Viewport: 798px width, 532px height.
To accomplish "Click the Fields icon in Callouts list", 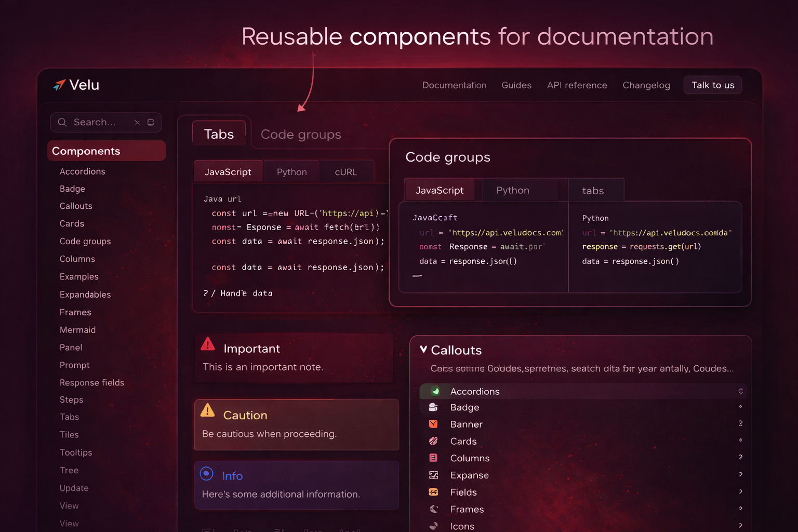I will point(433,491).
